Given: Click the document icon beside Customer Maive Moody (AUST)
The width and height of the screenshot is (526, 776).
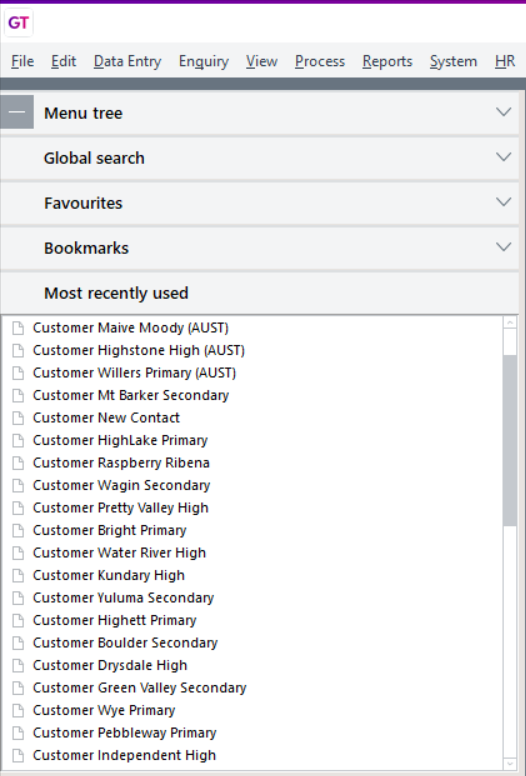Looking at the screenshot, I should (18, 328).
